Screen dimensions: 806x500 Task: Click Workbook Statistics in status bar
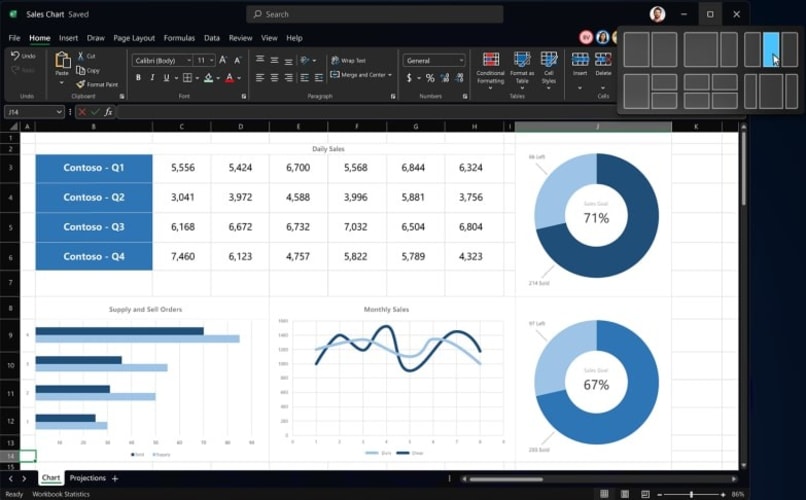point(61,494)
